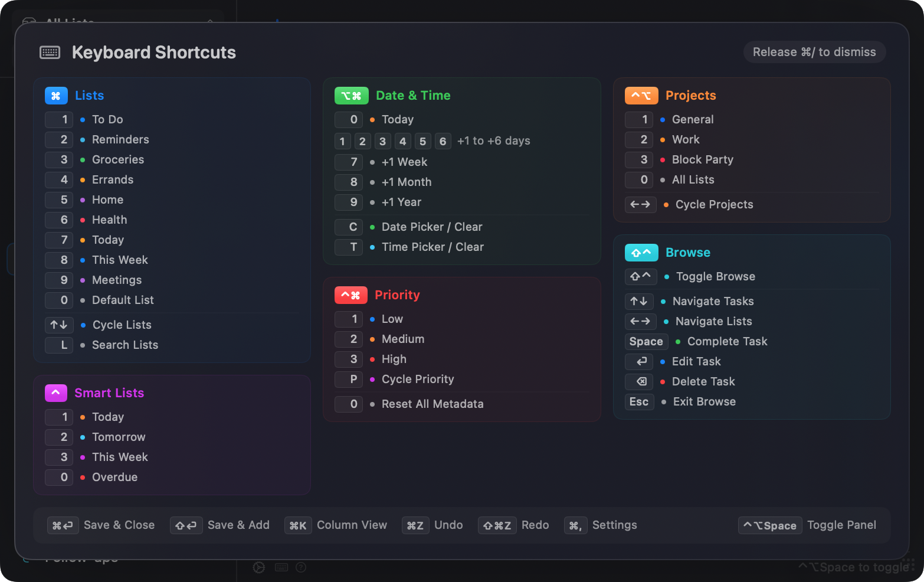
Task: Click the Groceries entry under Lists
Action: 118,160
